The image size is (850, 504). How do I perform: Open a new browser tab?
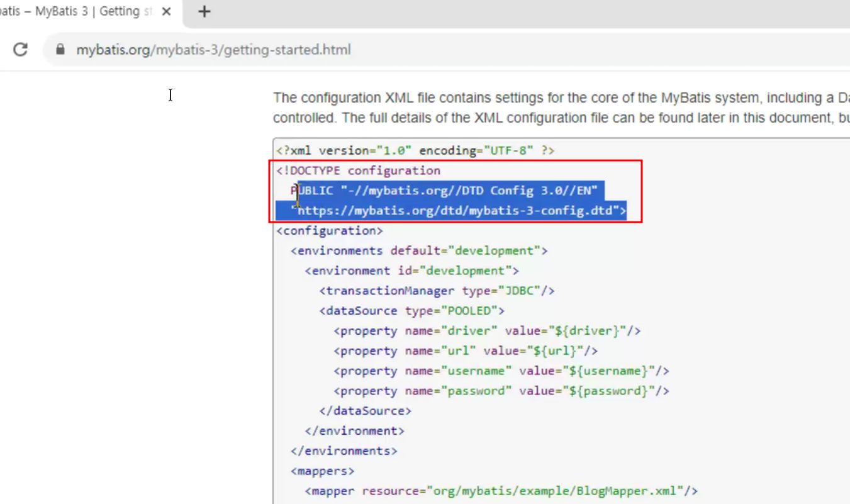coord(204,11)
